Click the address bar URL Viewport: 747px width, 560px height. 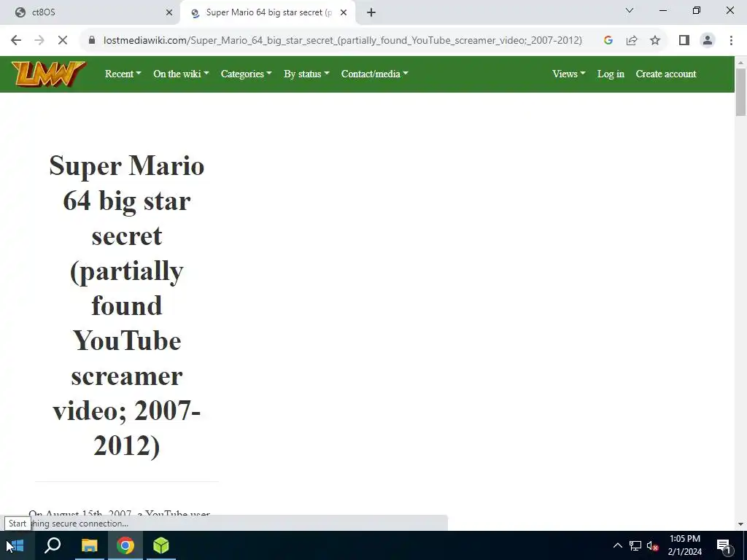point(343,41)
